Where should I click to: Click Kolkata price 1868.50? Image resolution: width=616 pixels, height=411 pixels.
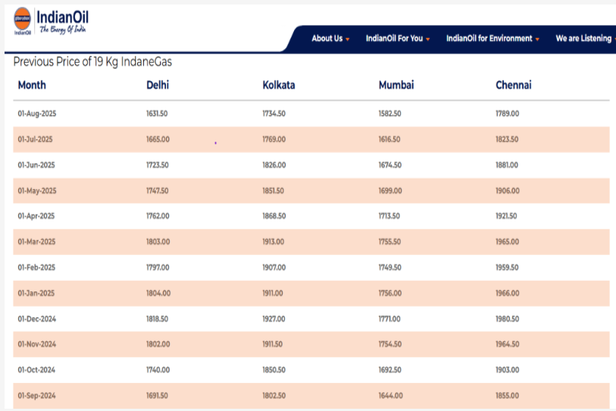pos(274,216)
